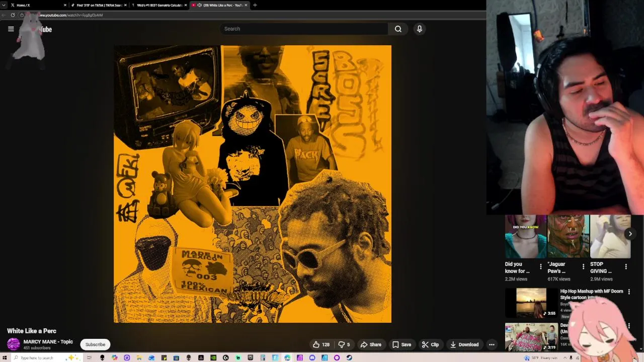Open options menu for 'Jaguar Paw's' Short

(583, 266)
